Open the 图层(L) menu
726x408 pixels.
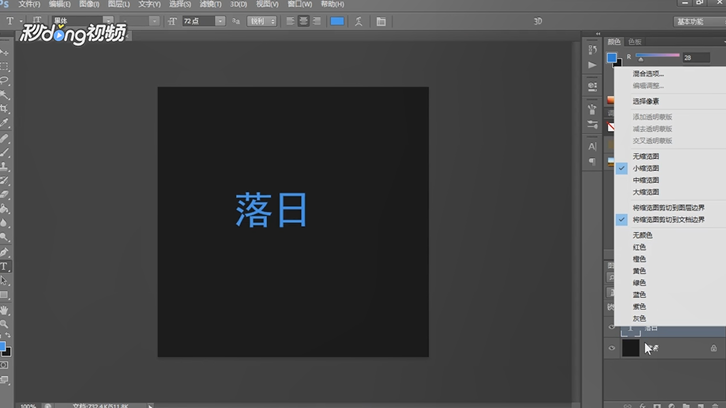tap(119, 4)
